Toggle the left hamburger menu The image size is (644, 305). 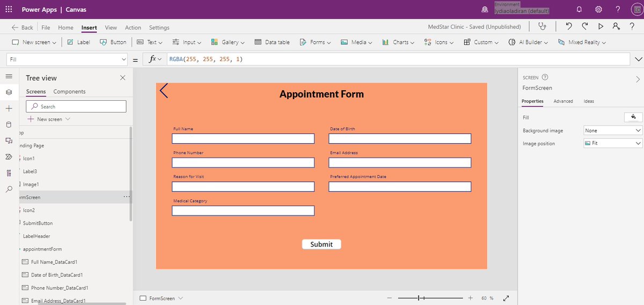point(9,77)
